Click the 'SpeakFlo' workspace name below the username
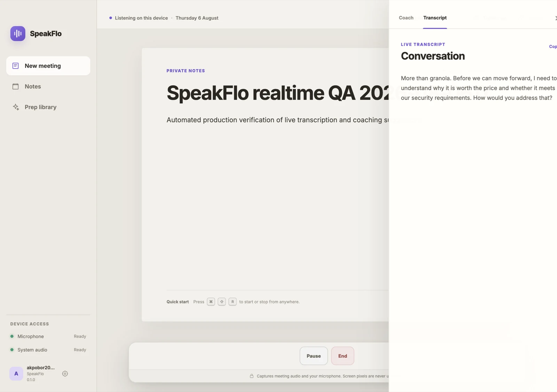 35,374
